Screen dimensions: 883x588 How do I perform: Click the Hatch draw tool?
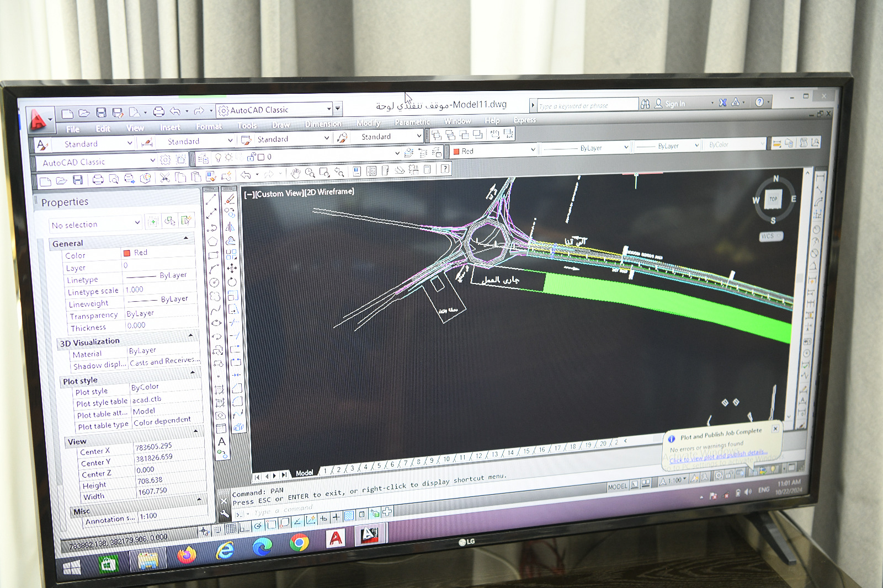(x=219, y=390)
